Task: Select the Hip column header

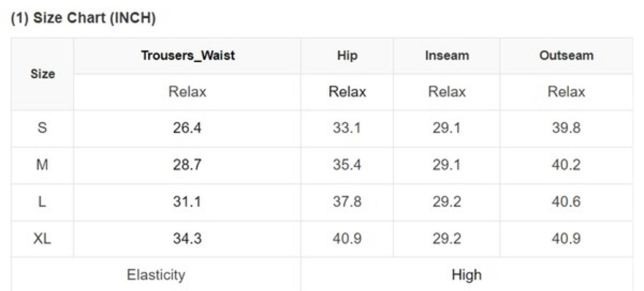Action: tap(347, 55)
